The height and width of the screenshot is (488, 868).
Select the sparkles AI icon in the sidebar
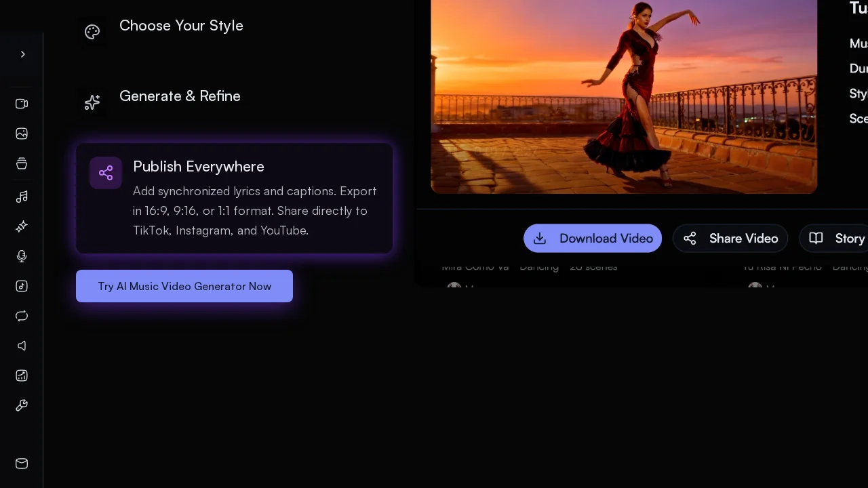22,226
